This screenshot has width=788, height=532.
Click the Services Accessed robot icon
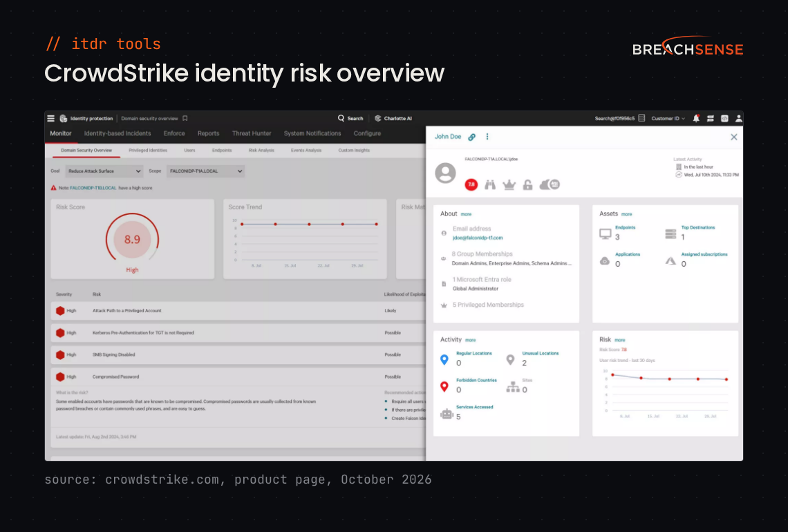447,414
